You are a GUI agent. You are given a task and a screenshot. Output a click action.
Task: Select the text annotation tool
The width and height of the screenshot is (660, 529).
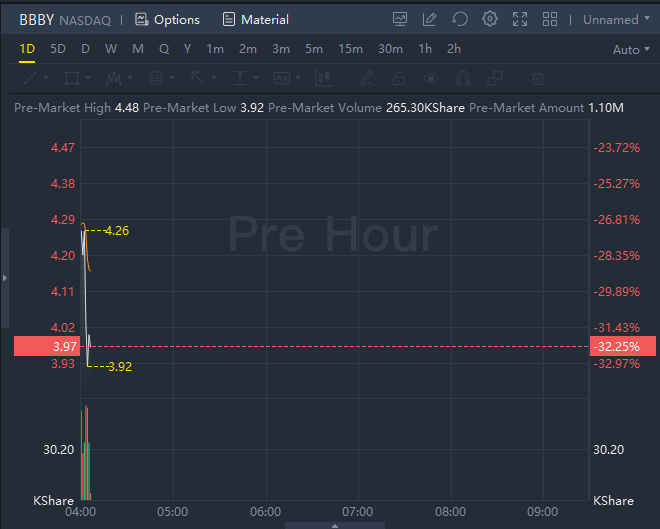[282, 78]
